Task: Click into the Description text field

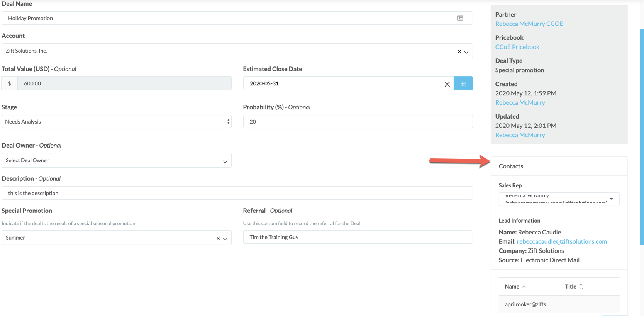Action: [x=237, y=193]
